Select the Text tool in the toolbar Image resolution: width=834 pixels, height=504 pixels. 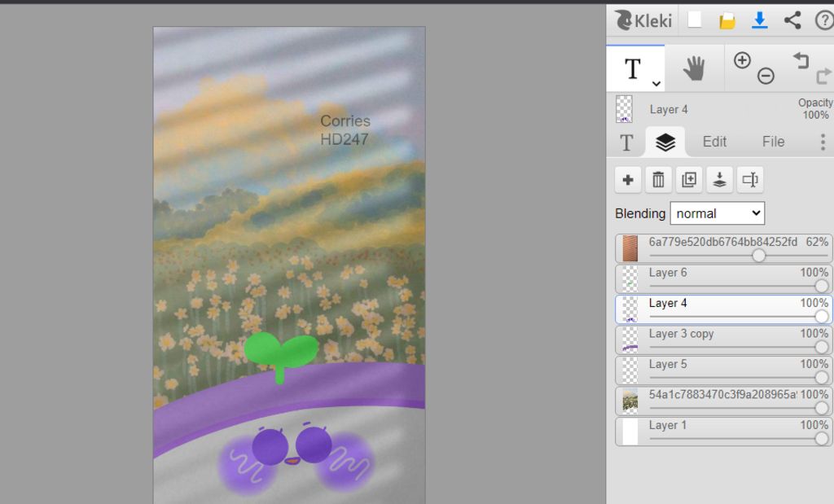point(632,68)
